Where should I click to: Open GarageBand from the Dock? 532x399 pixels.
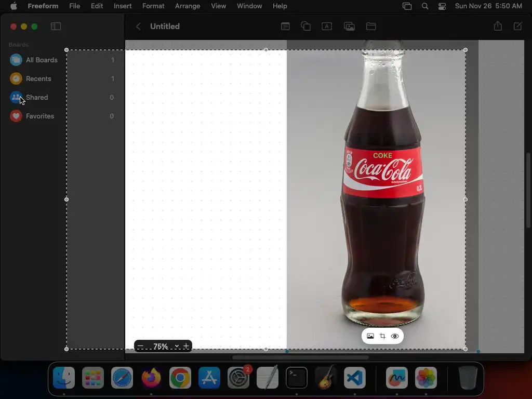[x=326, y=378]
